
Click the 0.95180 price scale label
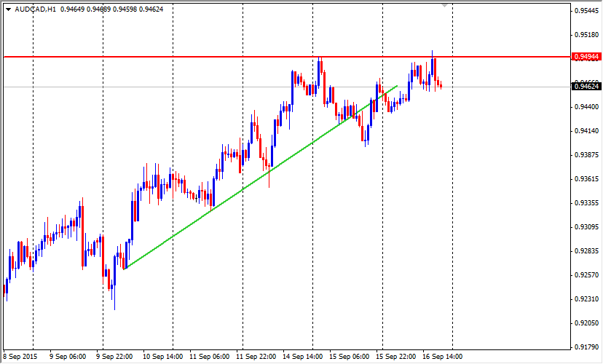tap(586, 34)
